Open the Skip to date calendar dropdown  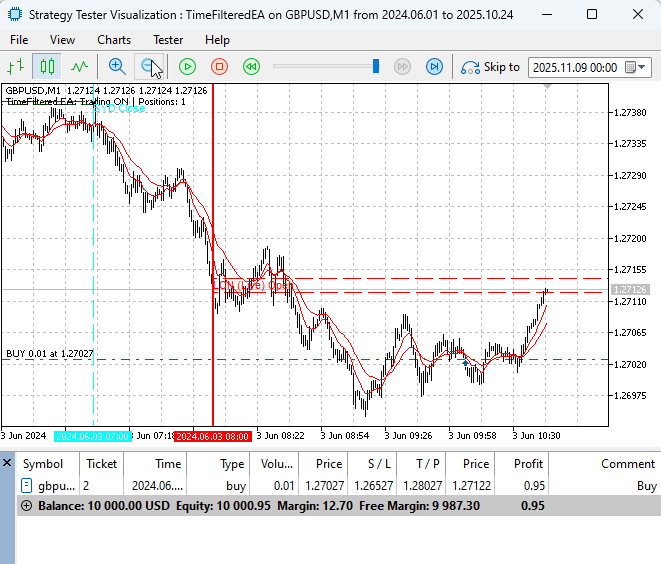[635, 67]
